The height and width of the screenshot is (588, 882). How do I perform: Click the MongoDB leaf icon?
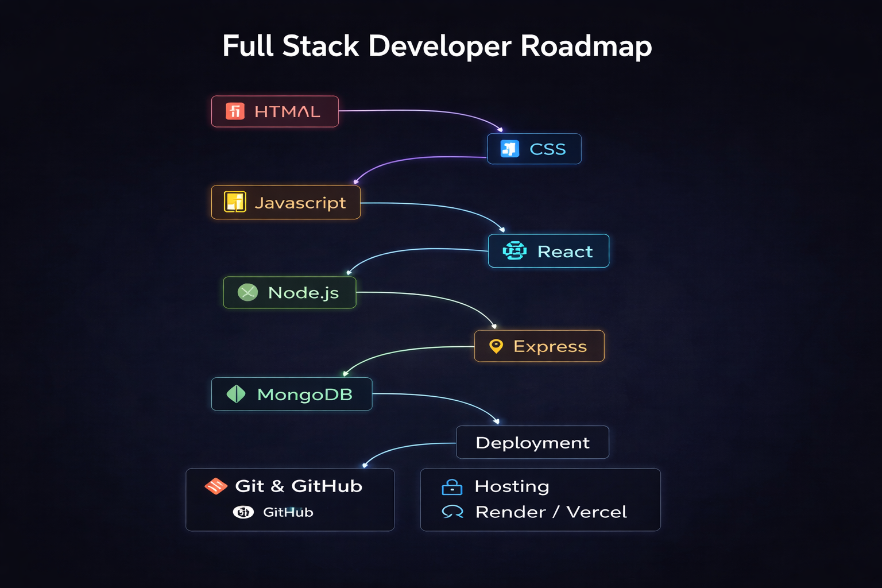pyautogui.click(x=236, y=394)
